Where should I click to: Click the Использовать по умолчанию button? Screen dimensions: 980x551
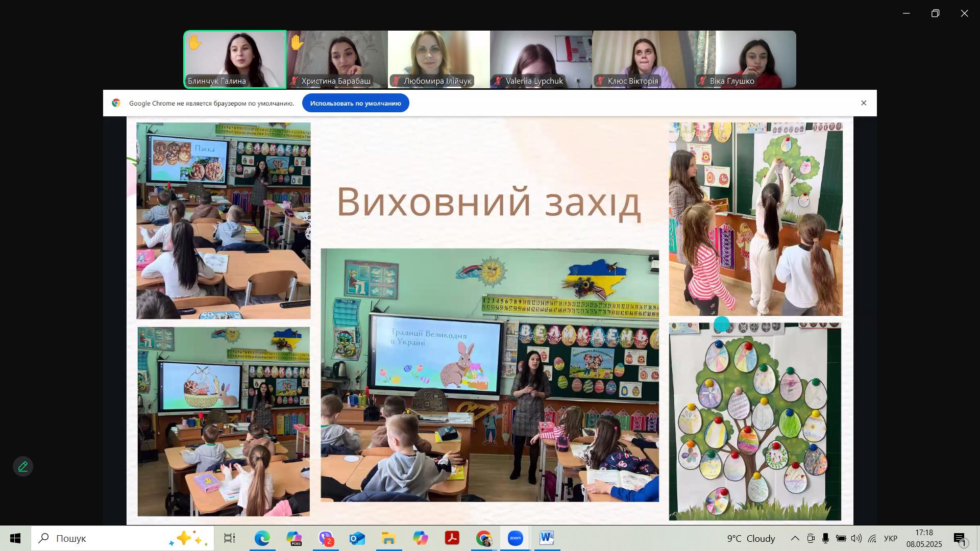click(x=355, y=103)
